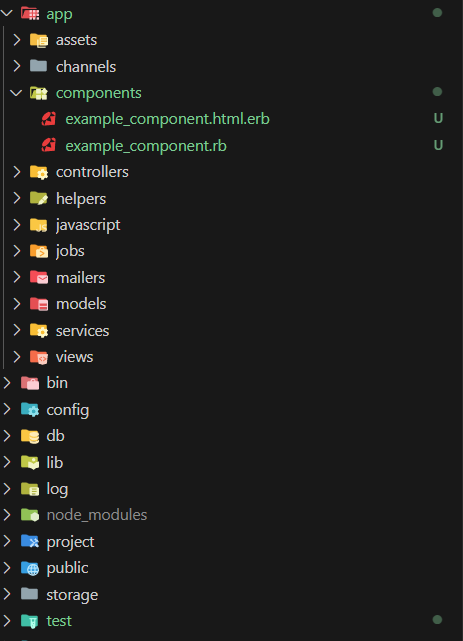Open example_component.html.erb file

[x=168, y=119]
